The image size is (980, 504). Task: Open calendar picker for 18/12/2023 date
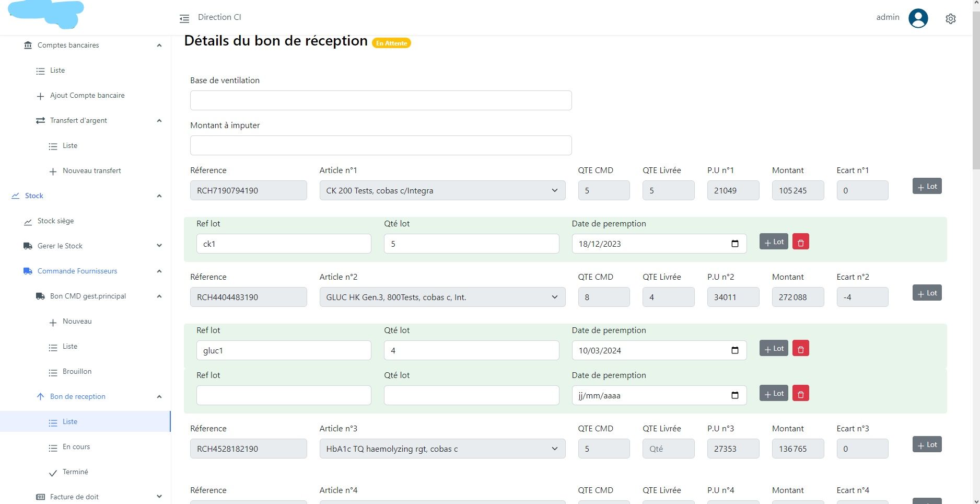(x=734, y=244)
